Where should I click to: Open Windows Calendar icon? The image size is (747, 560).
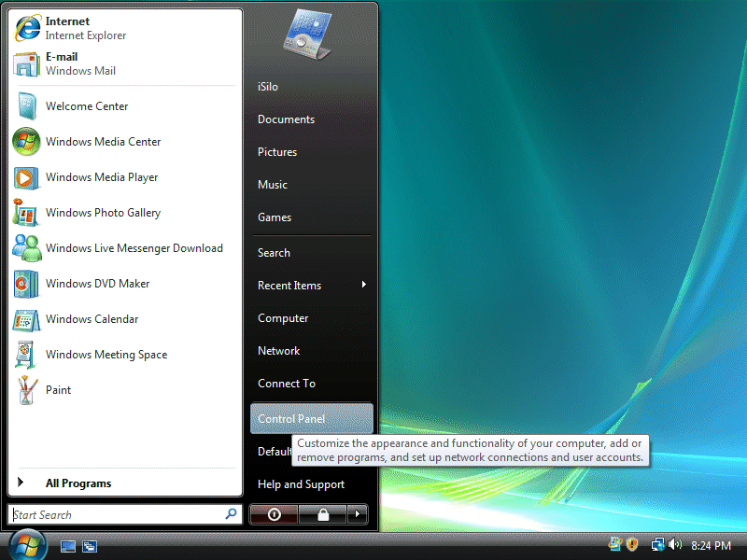pos(26,319)
